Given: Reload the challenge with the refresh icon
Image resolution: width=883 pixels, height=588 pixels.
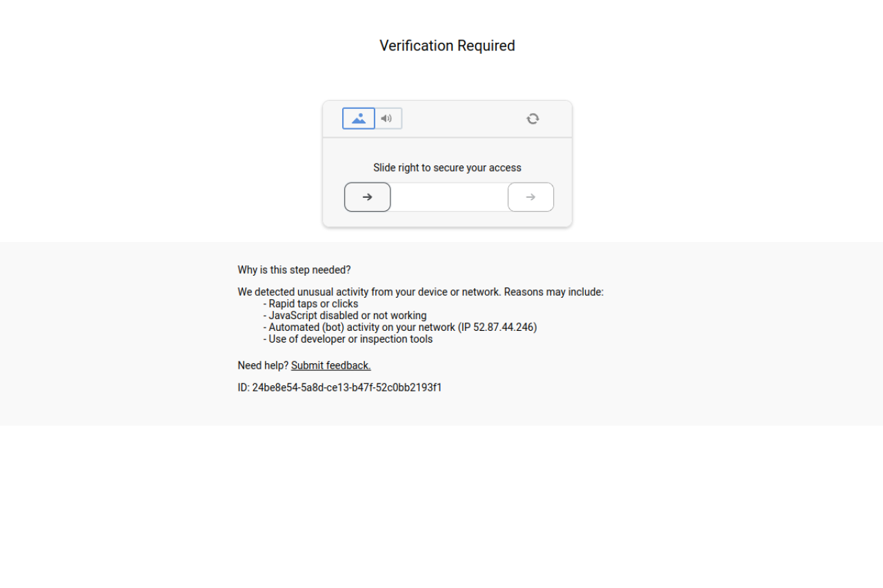Looking at the screenshot, I should coord(533,119).
